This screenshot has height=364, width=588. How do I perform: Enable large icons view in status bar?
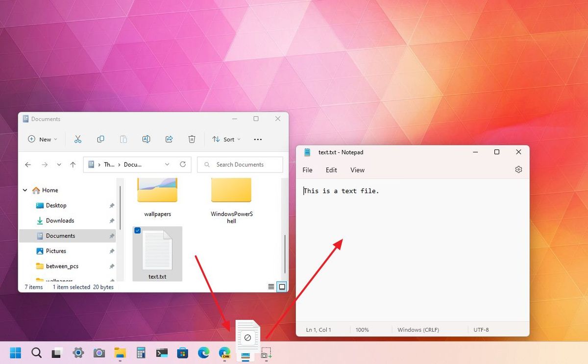pos(282,287)
